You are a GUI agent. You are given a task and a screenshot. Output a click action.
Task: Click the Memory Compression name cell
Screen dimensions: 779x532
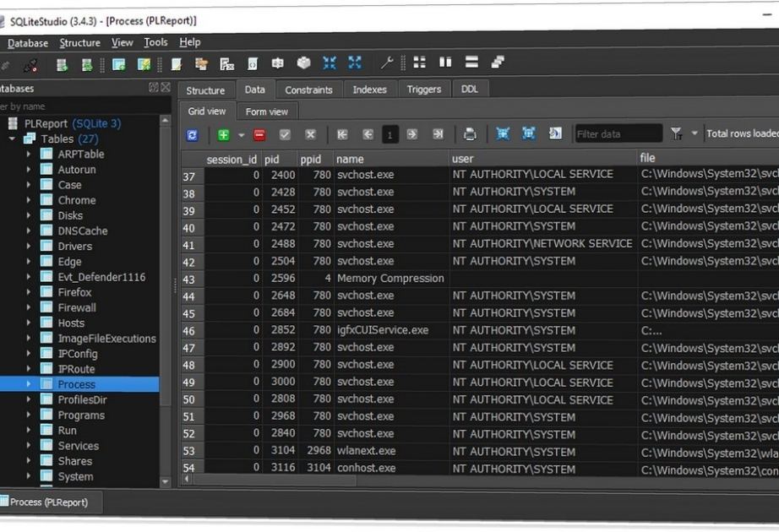tap(391, 278)
